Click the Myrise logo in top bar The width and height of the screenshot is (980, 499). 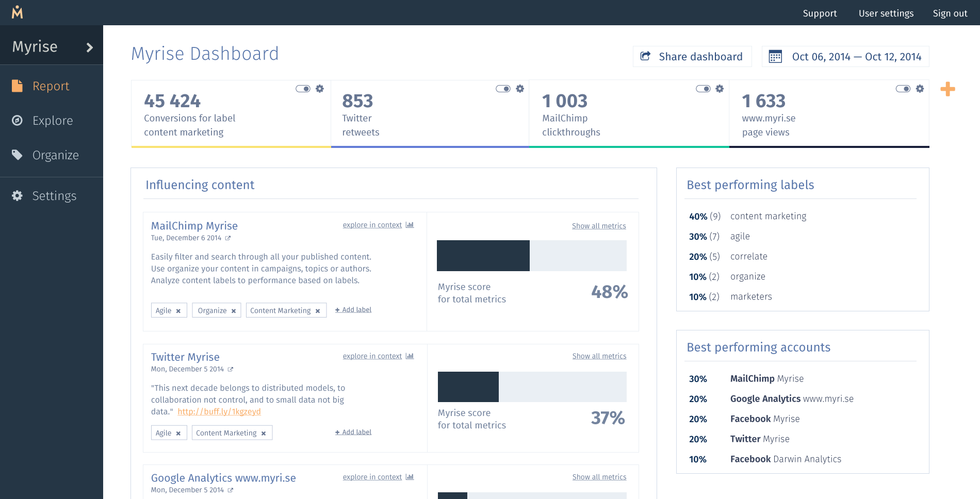(x=18, y=12)
